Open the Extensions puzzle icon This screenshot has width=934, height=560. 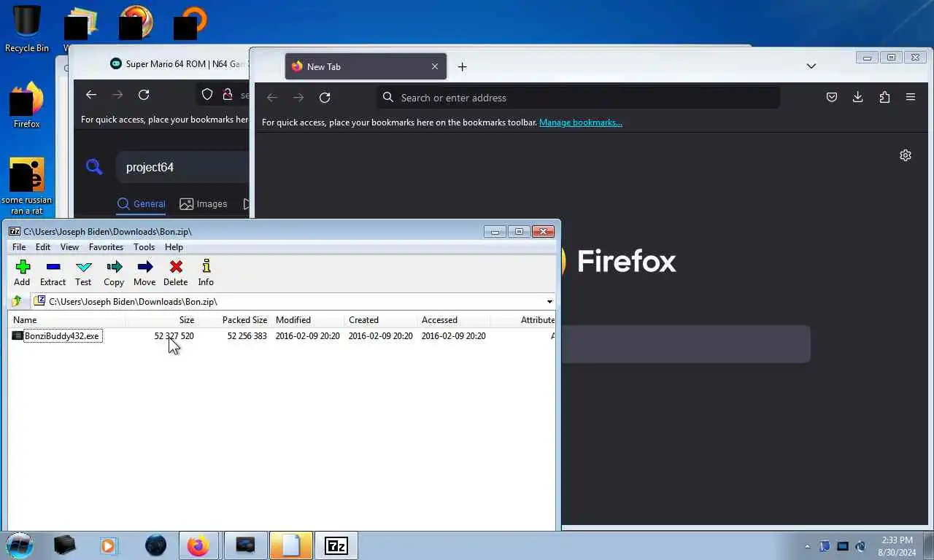[884, 98]
